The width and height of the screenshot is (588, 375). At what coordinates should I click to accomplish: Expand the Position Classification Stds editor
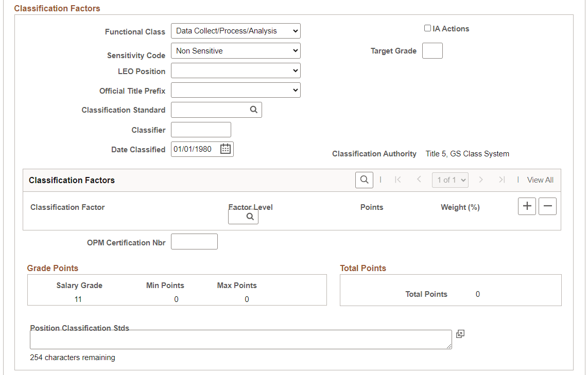tap(460, 334)
